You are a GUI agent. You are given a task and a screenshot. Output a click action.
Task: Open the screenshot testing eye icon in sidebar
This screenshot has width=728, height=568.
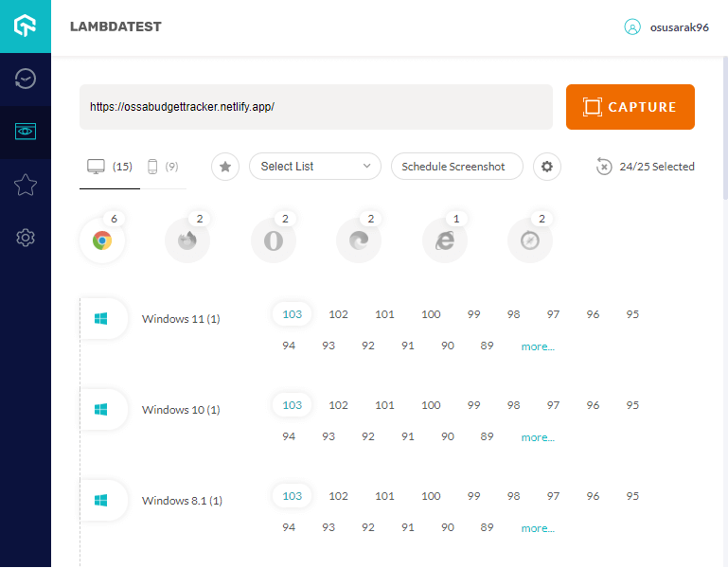click(x=25, y=132)
